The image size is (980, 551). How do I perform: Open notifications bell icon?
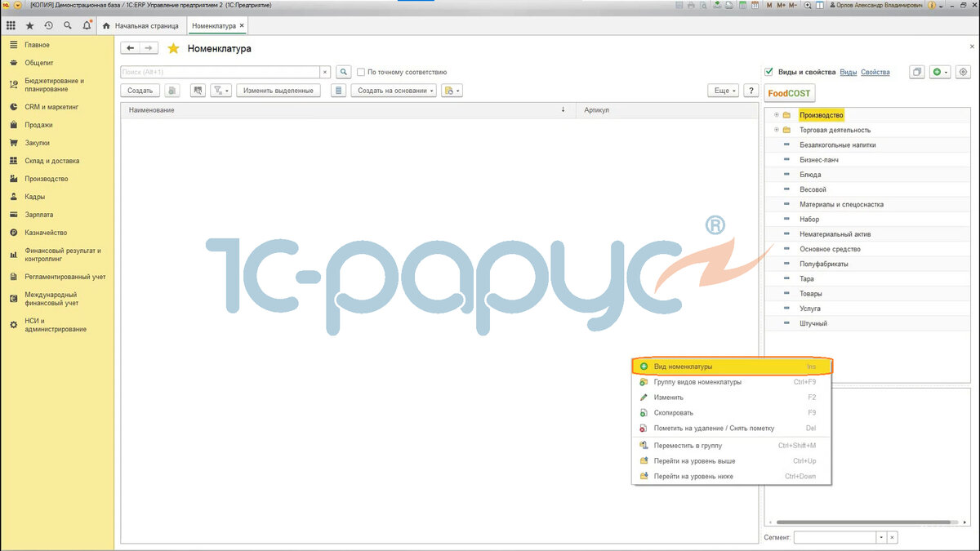pos(87,26)
